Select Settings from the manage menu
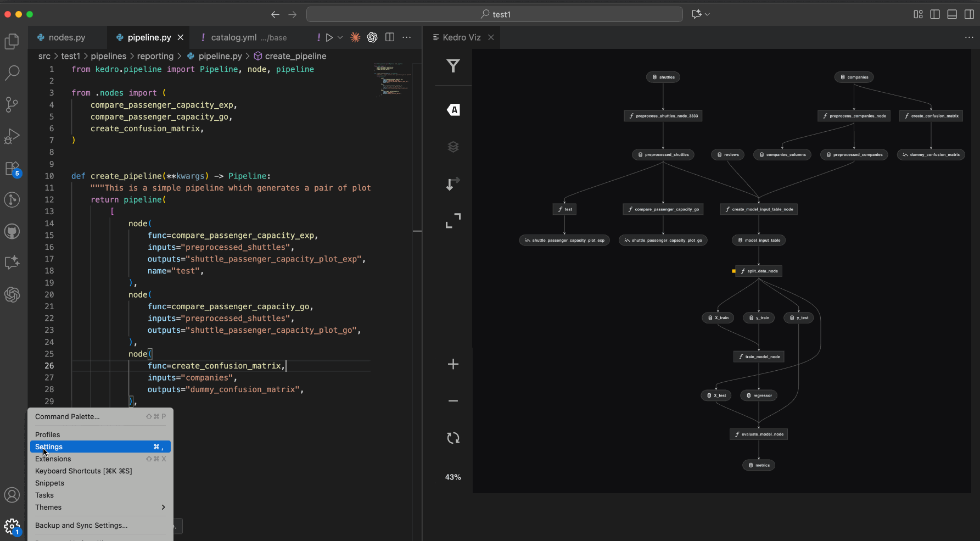Viewport: 980px width, 541px height. pos(100,447)
